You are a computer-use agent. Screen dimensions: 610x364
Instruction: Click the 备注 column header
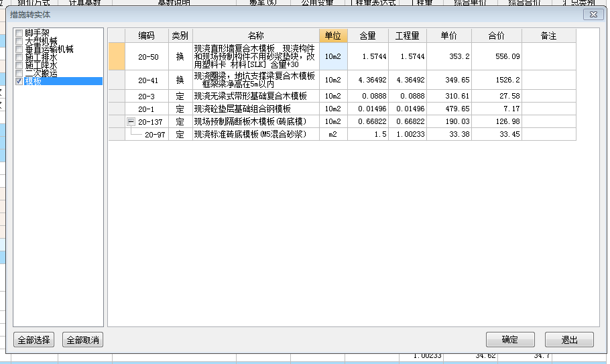(548, 36)
